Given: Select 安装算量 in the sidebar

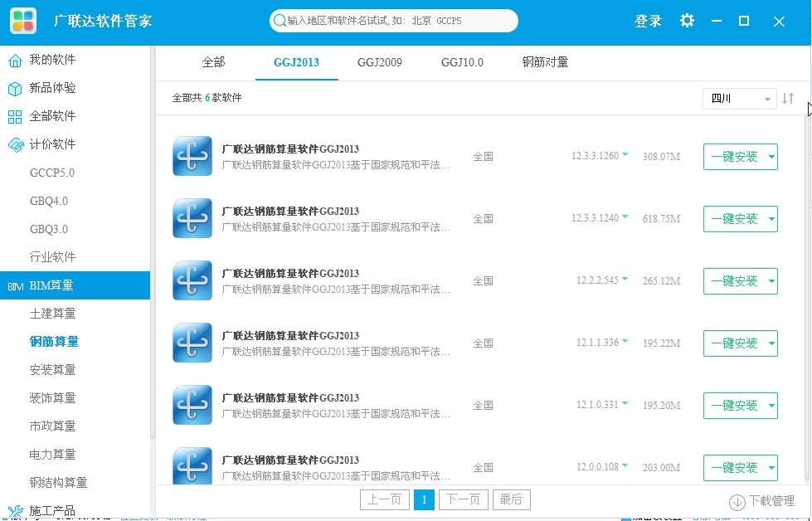Looking at the screenshot, I should pyautogui.click(x=52, y=370).
